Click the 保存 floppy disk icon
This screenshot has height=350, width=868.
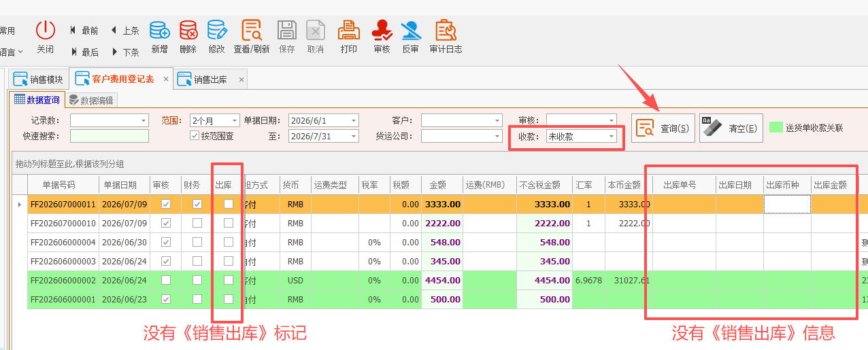[287, 31]
